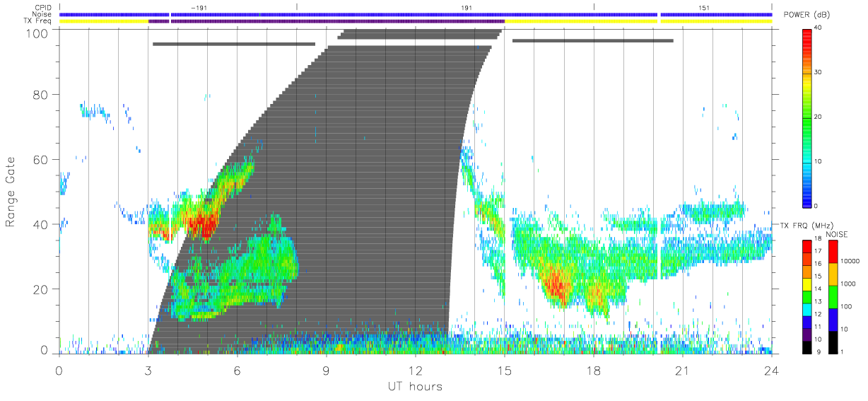Click the NOISE legend title

click(838, 234)
